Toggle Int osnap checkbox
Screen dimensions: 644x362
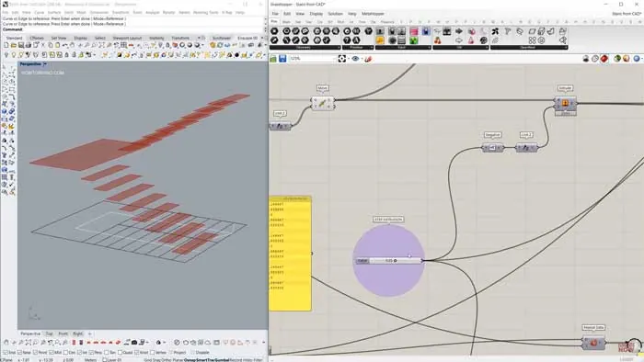[80, 353]
